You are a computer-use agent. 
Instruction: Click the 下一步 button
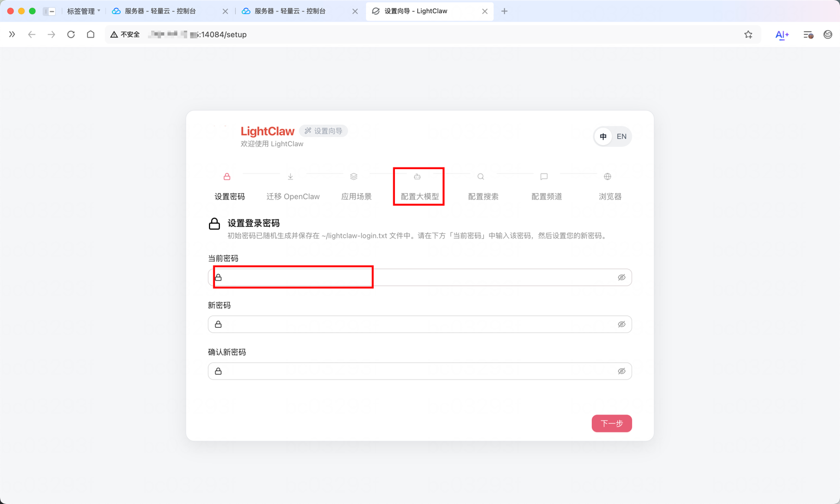[611, 423]
